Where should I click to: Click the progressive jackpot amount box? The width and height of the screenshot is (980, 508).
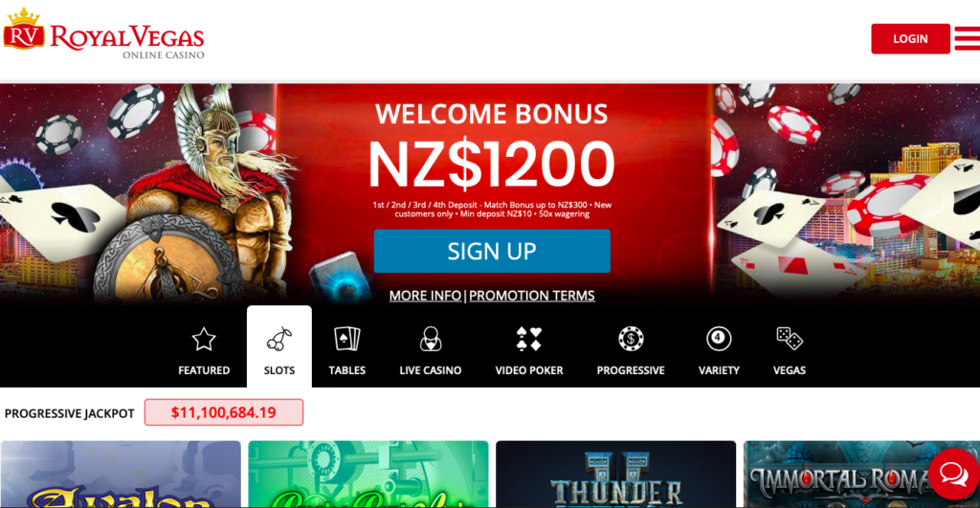[224, 412]
